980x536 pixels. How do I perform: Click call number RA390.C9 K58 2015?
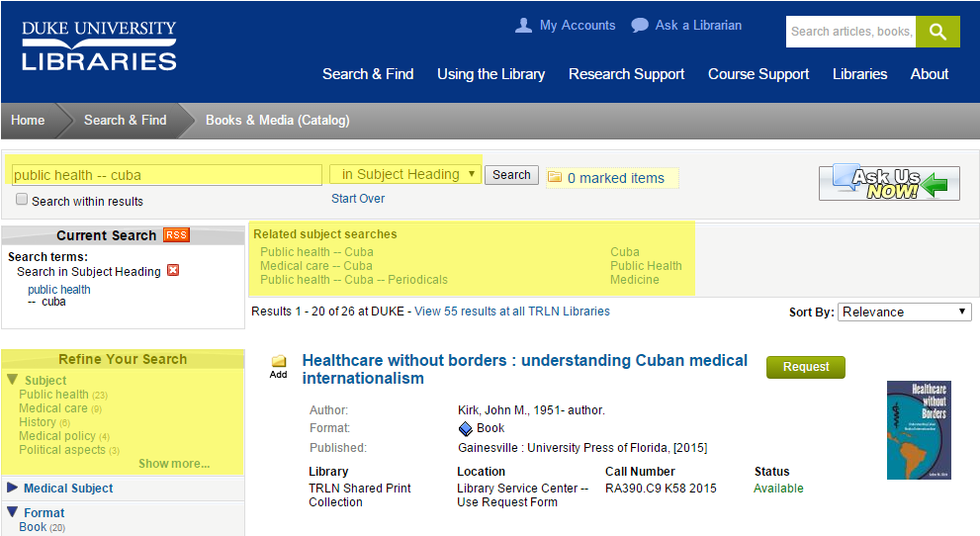click(x=661, y=488)
